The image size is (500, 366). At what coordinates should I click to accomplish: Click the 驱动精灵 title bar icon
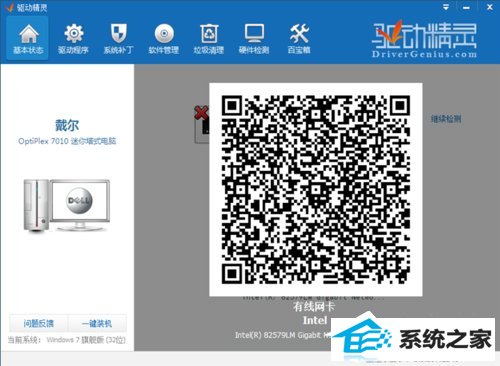click(9, 7)
